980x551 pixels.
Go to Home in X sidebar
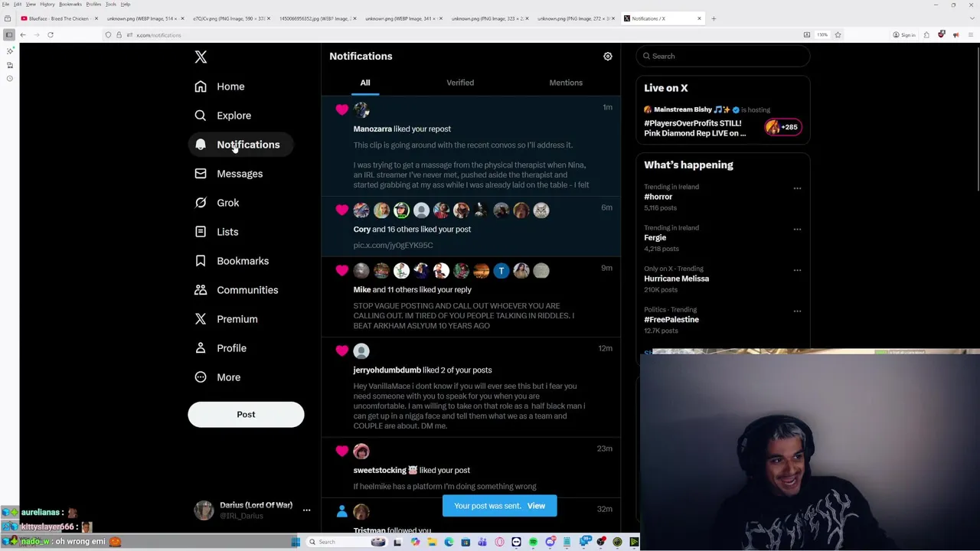pyautogui.click(x=219, y=86)
